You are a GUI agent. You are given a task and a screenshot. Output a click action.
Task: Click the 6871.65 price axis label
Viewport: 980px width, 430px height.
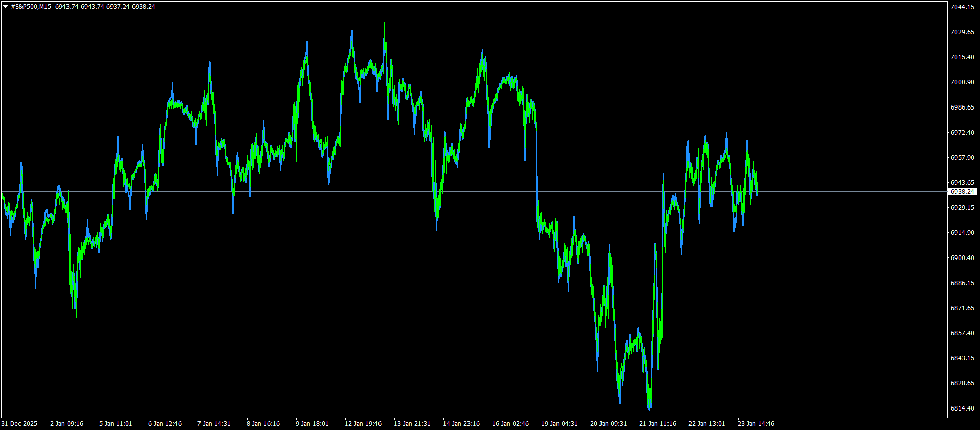coord(962,308)
